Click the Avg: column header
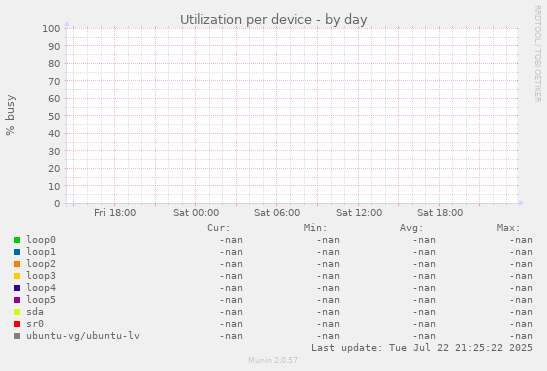This screenshot has width=547, height=371. (x=412, y=228)
